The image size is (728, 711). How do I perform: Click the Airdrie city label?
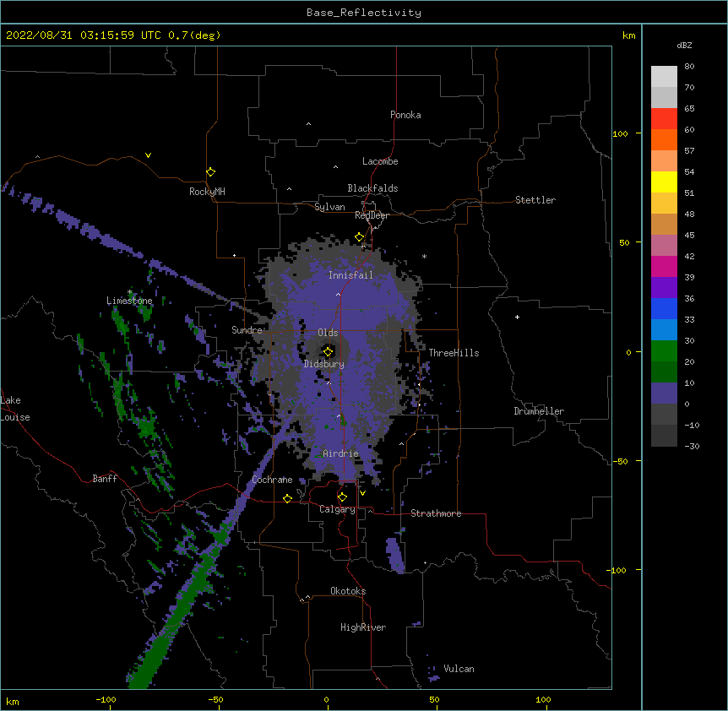click(340, 453)
